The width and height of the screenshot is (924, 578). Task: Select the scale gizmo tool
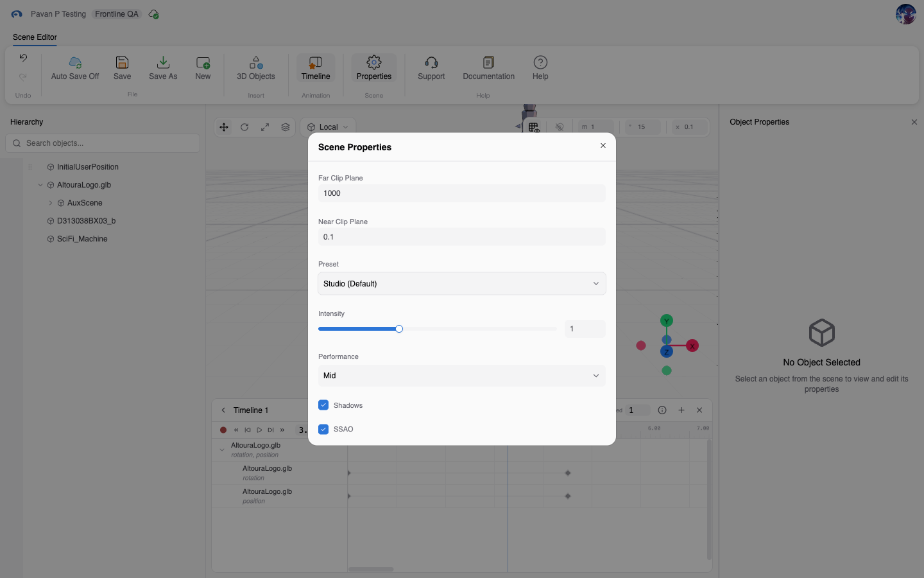click(x=265, y=127)
